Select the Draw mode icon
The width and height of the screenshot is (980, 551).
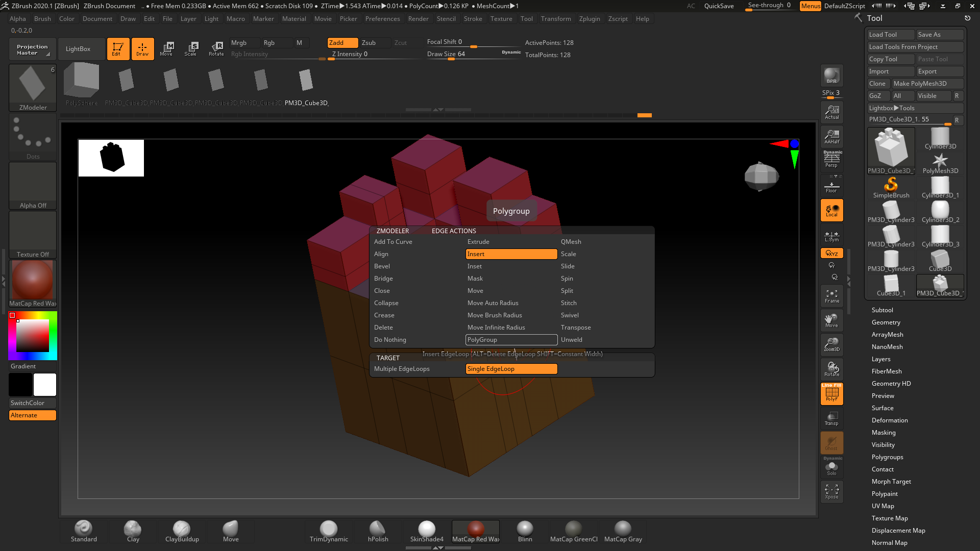click(x=142, y=48)
